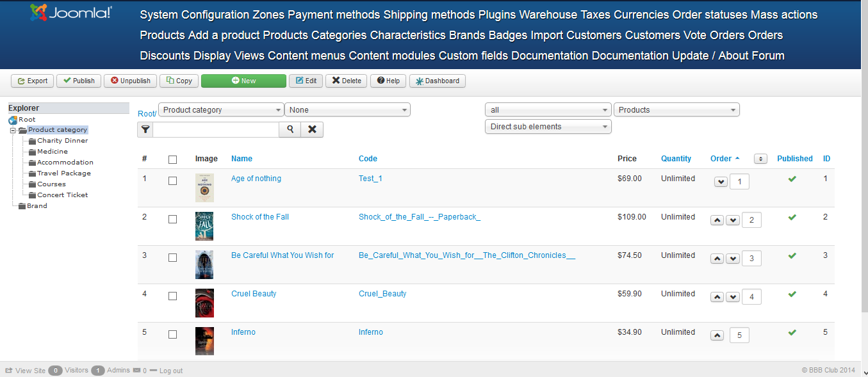Click the View Site icon in footer
Image resolution: width=868 pixels, height=377 pixels.
(9, 371)
